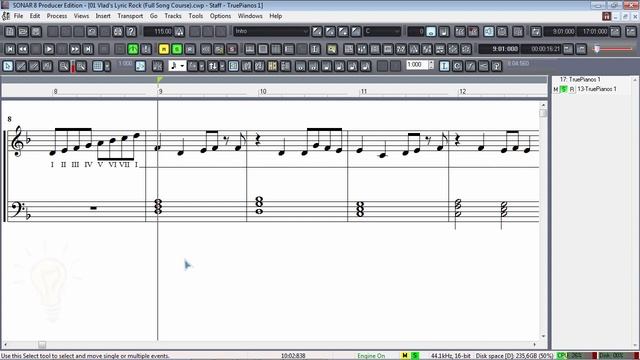
Task: Open the up-down arrows tool dropdown arrow
Action: tap(222, 66)
